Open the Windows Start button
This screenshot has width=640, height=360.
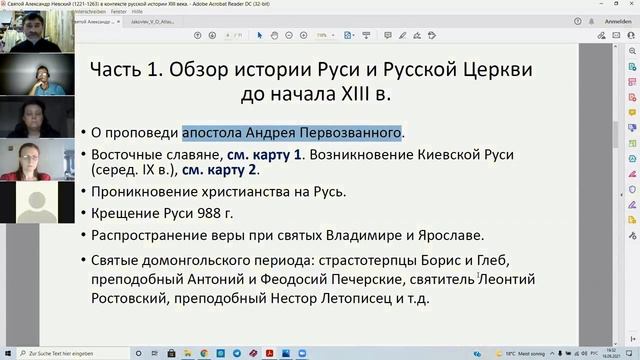(x=7, y=353)
